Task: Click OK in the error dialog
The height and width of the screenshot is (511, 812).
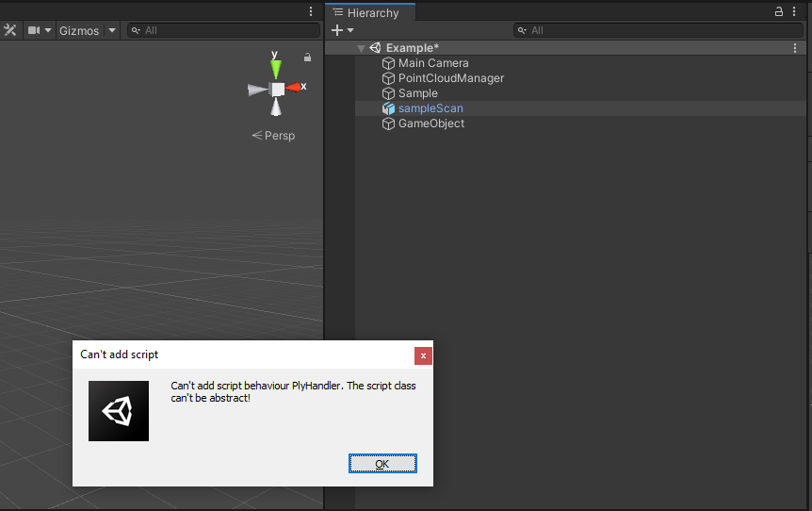Action: (382, 463)
